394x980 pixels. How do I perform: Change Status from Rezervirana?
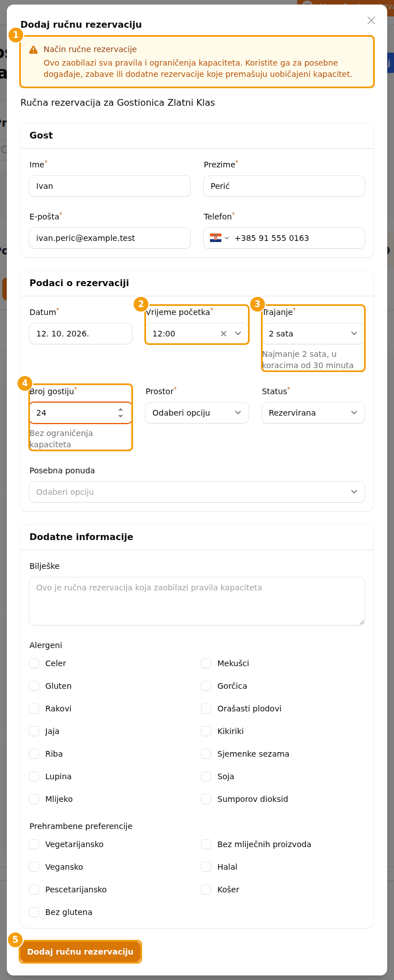point(313,413)
